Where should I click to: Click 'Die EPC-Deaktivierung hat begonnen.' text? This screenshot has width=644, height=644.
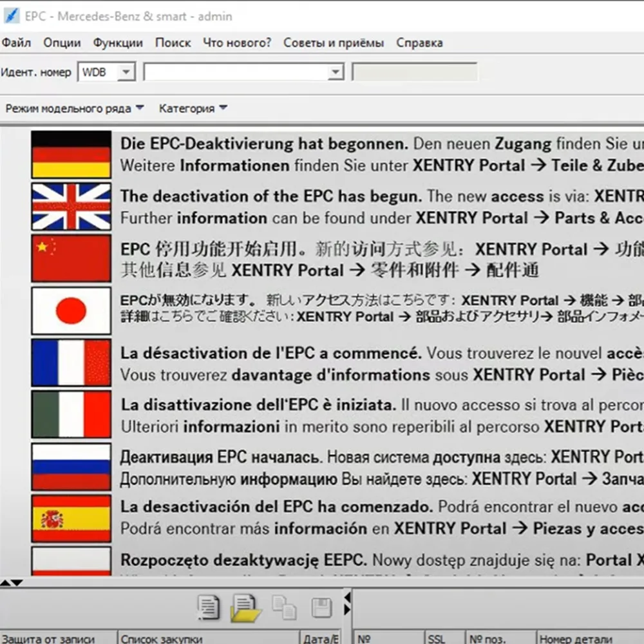264,144
